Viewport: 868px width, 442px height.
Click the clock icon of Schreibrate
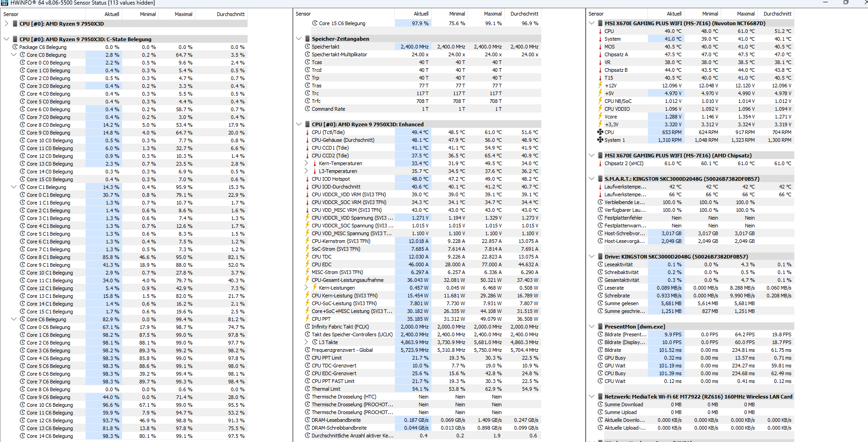(x=600, y=295)
